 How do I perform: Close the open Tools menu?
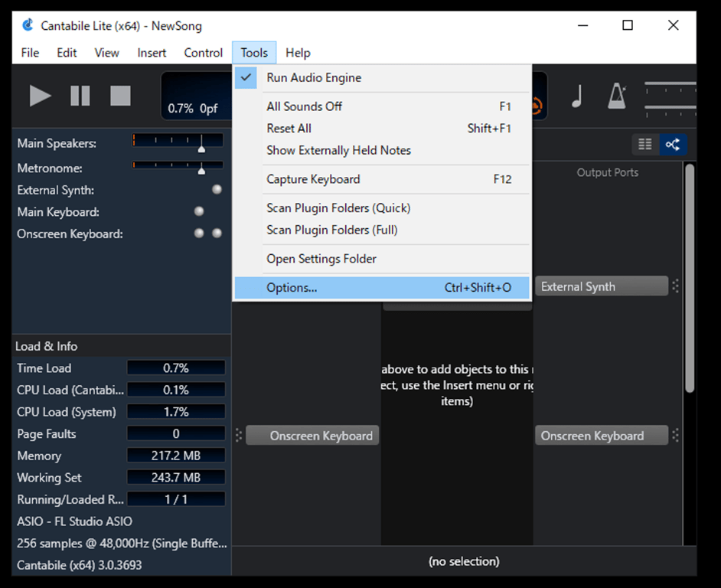tap(254, 53)
